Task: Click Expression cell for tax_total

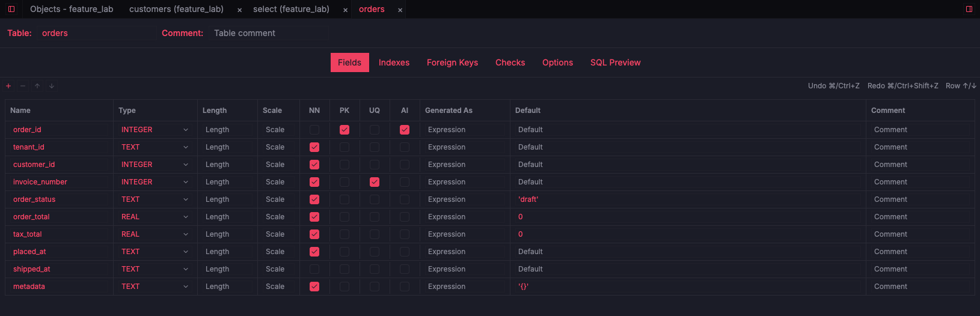Action: [x=465, y=234]
